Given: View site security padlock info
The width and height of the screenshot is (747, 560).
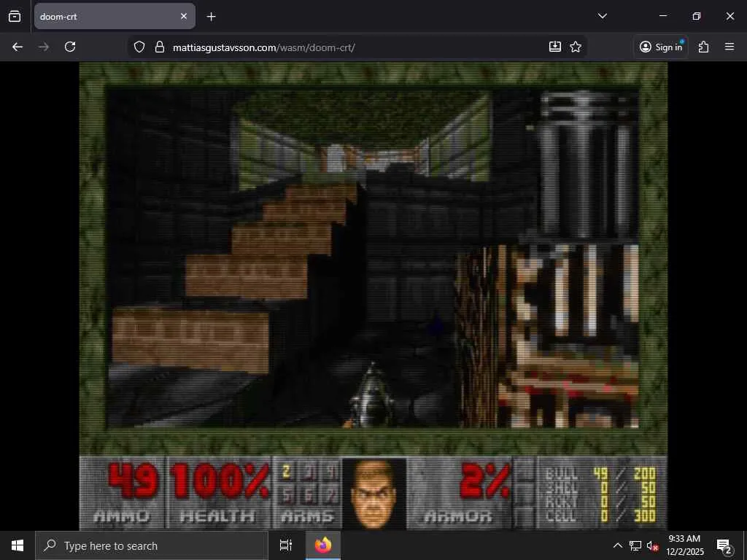Looking at the screenshot, I should click(x=160, y=47).
